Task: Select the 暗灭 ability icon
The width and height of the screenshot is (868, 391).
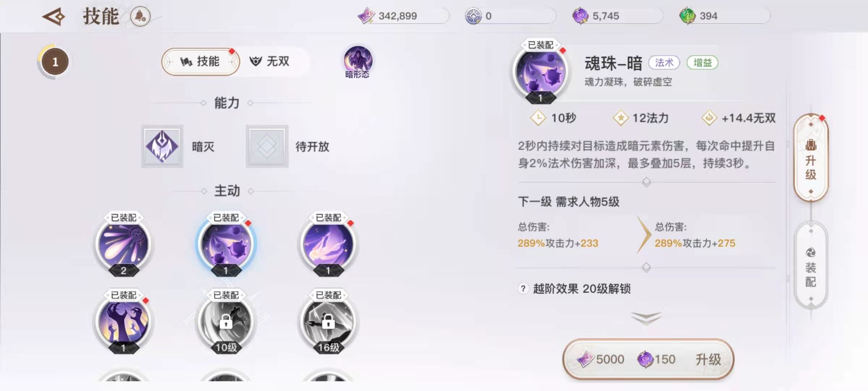Action: pos(162,146)
